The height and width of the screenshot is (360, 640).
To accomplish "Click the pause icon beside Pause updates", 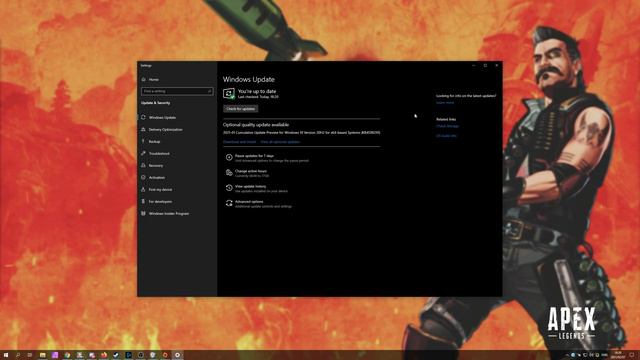I will pos(229,157).
